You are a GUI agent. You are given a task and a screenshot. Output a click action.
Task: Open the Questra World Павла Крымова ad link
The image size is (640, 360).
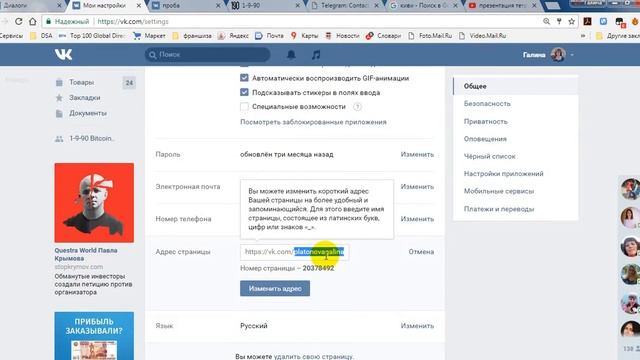click(86, 254)
